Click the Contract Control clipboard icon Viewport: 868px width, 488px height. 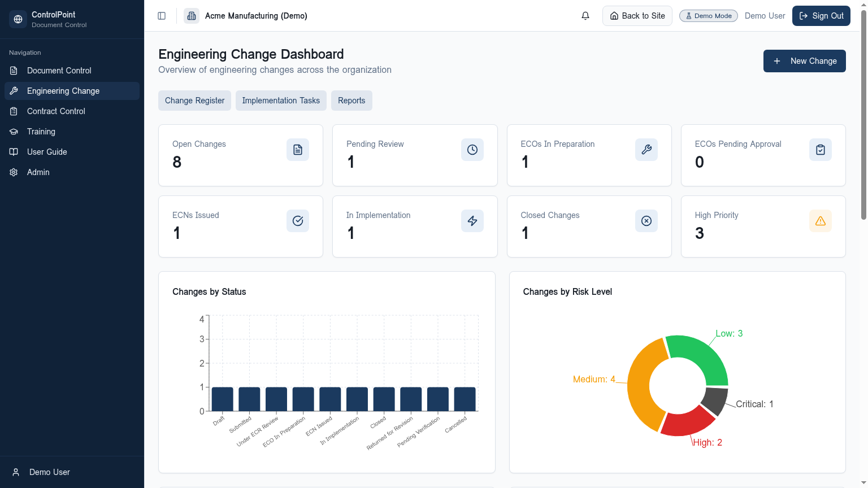click(x=14, y=111)
